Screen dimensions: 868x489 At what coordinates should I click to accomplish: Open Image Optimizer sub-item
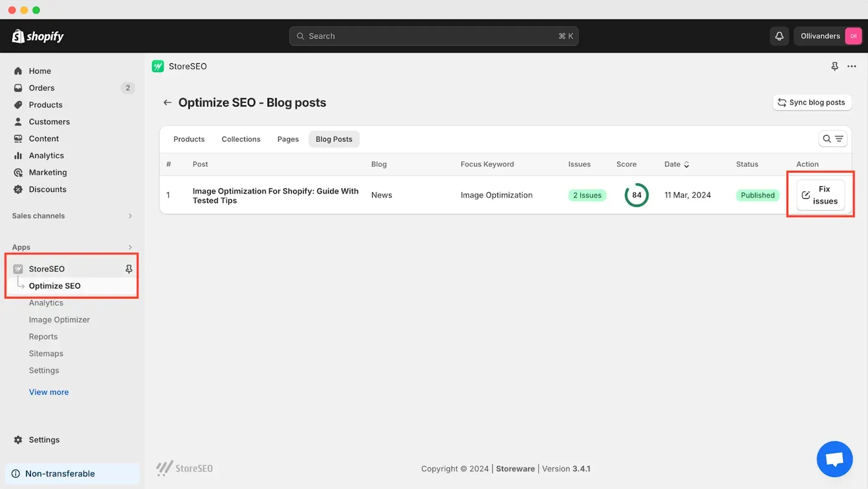(59, 320)
